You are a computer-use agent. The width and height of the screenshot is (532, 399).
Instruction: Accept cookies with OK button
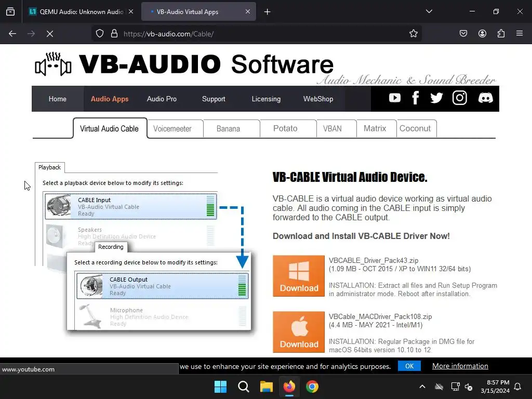409,366
